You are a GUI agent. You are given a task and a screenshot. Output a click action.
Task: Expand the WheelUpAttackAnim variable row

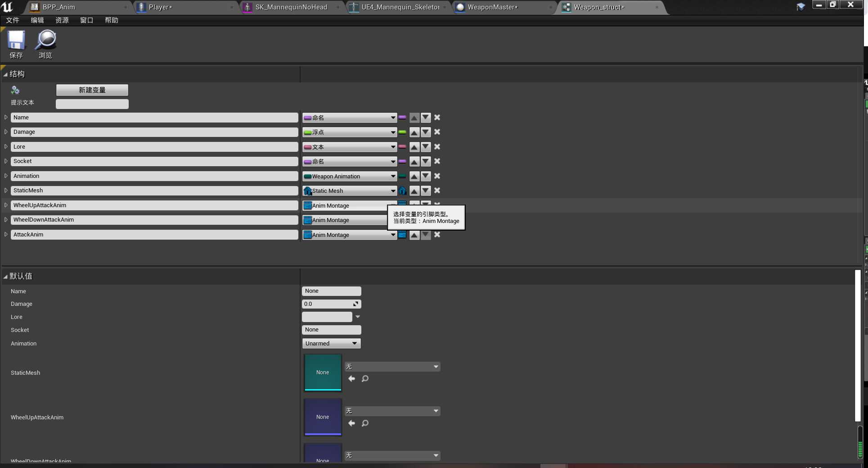(6, 205)
